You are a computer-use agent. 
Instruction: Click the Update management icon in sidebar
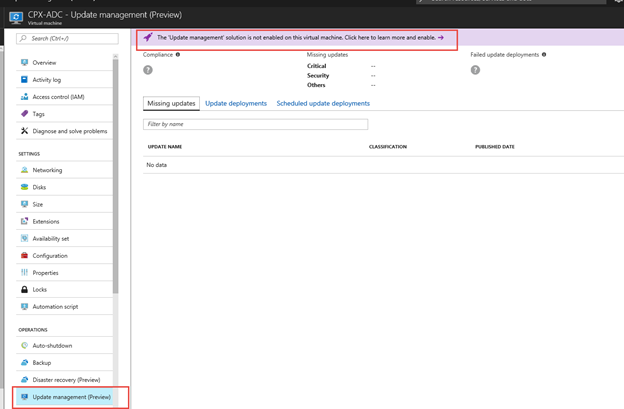point(24,397)
